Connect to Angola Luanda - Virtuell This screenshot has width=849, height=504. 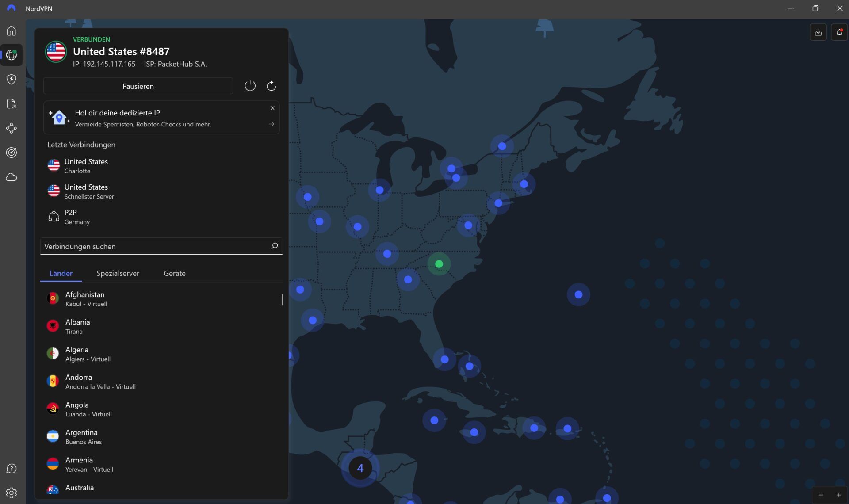click(161, 409)
